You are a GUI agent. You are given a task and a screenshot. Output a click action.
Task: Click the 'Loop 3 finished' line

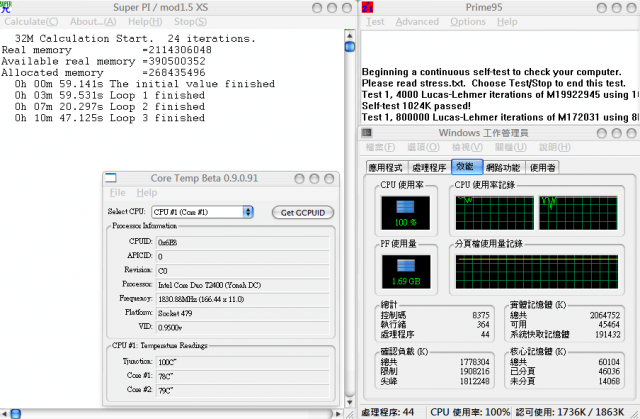click(x=110, y=118)
